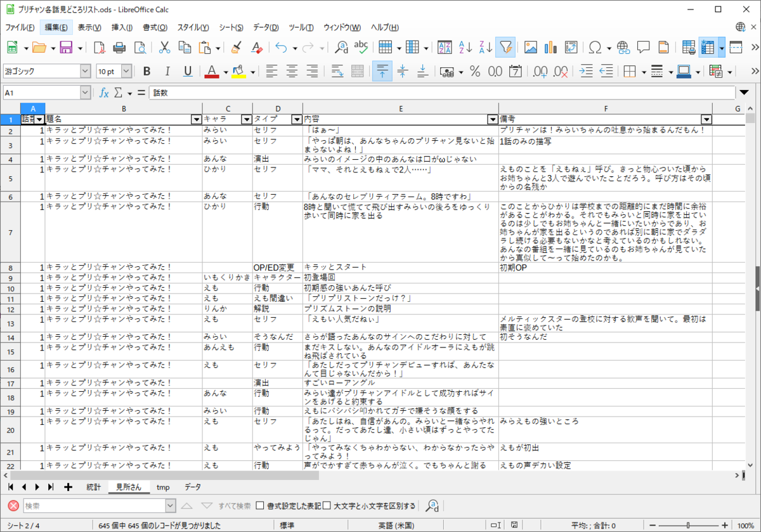Enable 書式設定した表記 checkbox
The width and height of the screenshot is (761, 532).
pos(259,505)
